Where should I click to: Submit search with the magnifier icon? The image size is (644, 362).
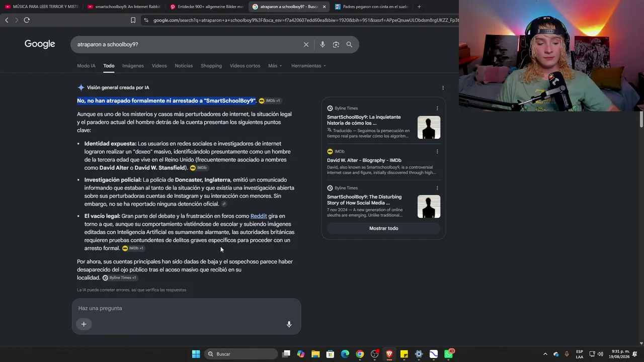(x=349, y=44)
